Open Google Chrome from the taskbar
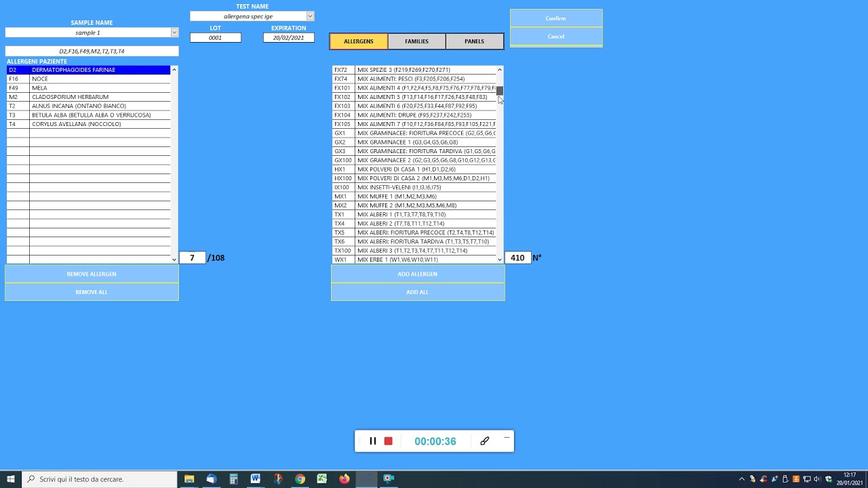The image size is (868, 488). point(300,479)
